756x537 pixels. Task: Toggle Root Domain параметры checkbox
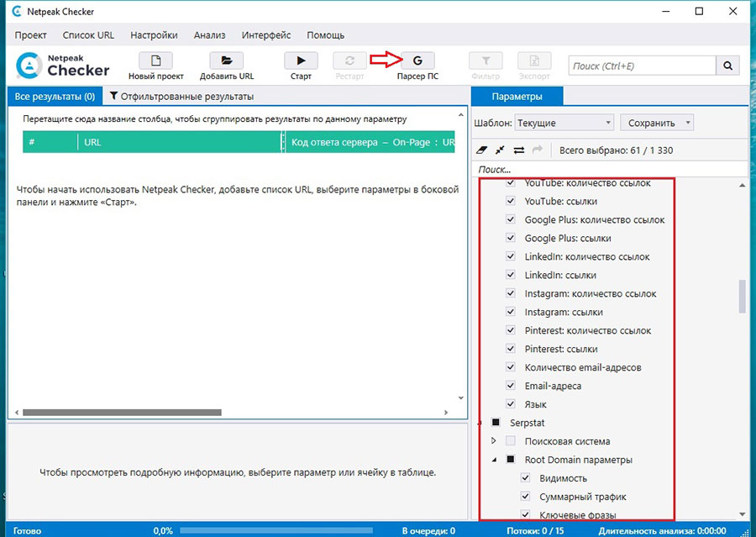[511, 460]
